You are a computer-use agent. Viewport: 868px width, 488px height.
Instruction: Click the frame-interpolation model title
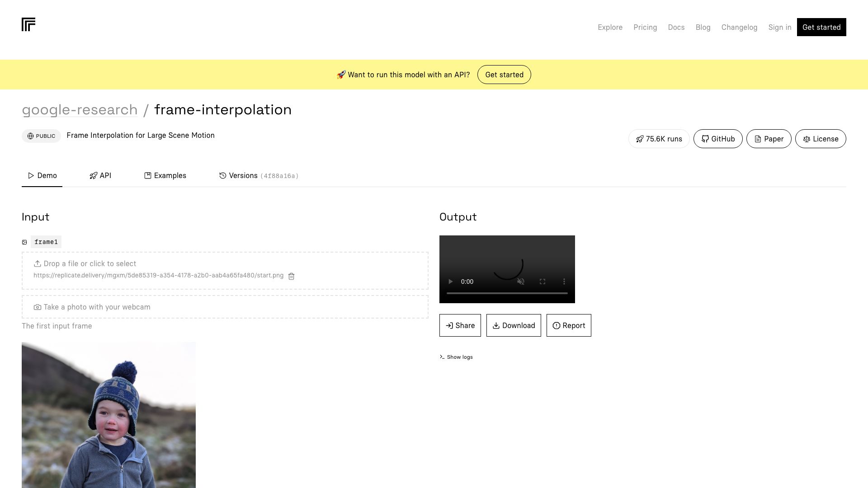223,110
